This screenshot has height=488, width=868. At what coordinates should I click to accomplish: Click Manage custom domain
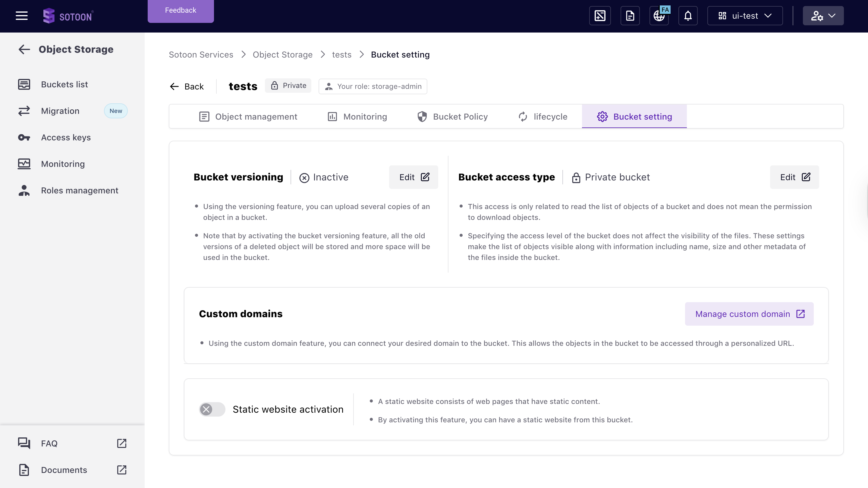[749, 314]
